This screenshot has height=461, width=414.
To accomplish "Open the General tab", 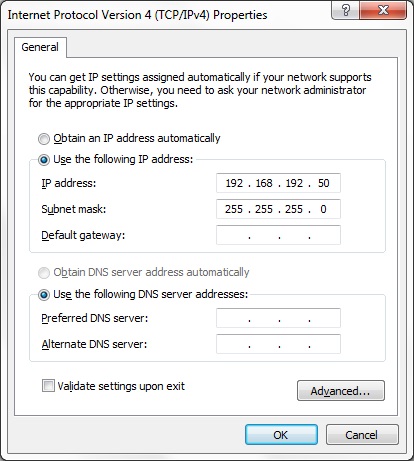I will (40, 47).
